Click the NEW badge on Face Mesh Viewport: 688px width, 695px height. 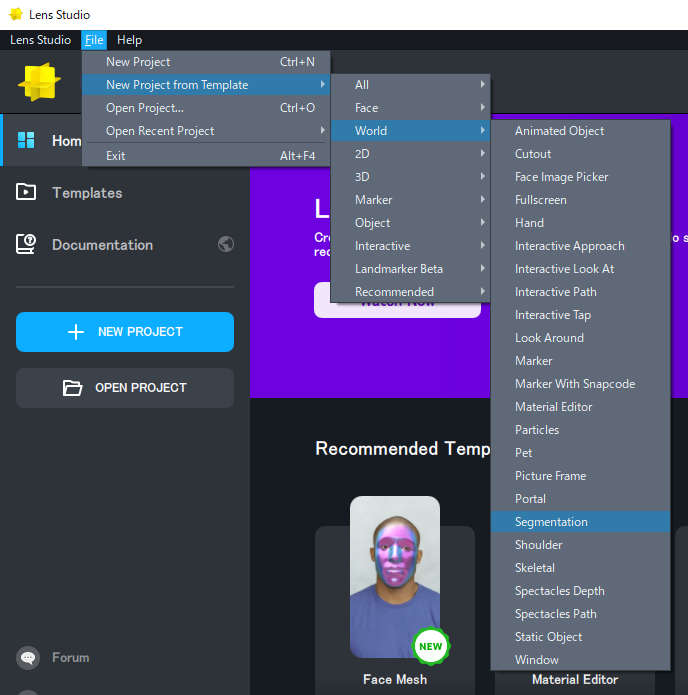pyautogui.click(x=430, y=646)
